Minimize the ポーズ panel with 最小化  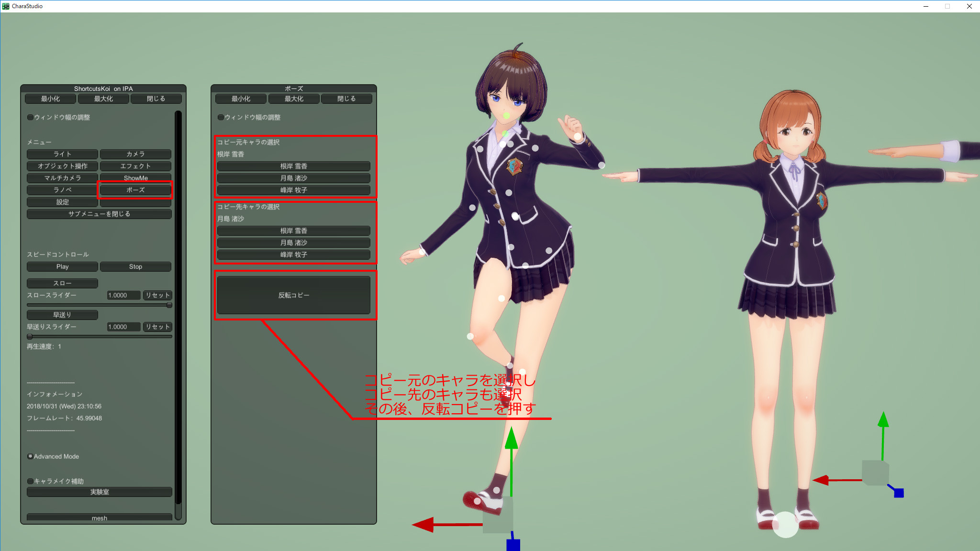241,99
